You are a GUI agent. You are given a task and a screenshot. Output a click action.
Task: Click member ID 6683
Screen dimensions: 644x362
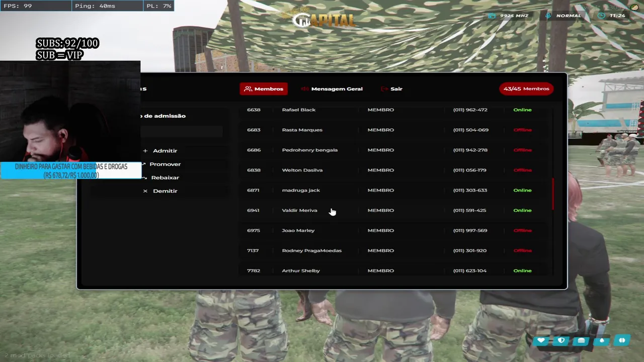click(254, 130)
